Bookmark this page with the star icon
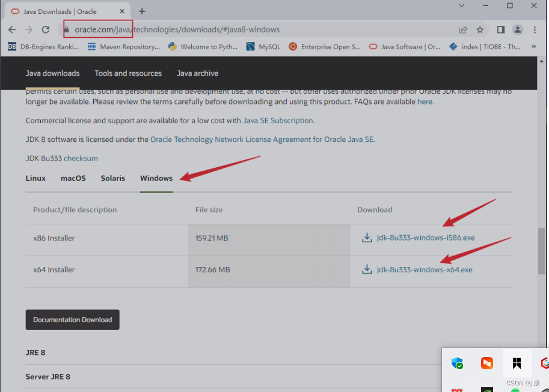Screen dimensions: 549x392 pos(480,29)
